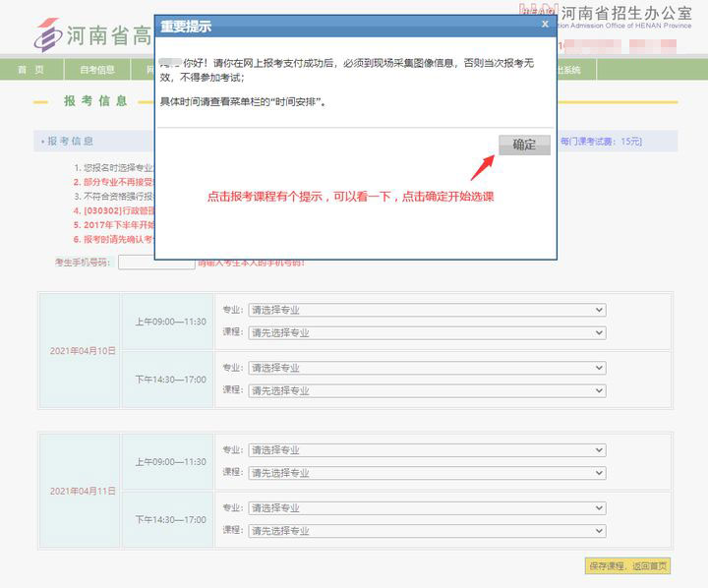708x588 pixels.
Task: Expand 课程 dropdown for April 10 morning session
Action: (426, 332)
